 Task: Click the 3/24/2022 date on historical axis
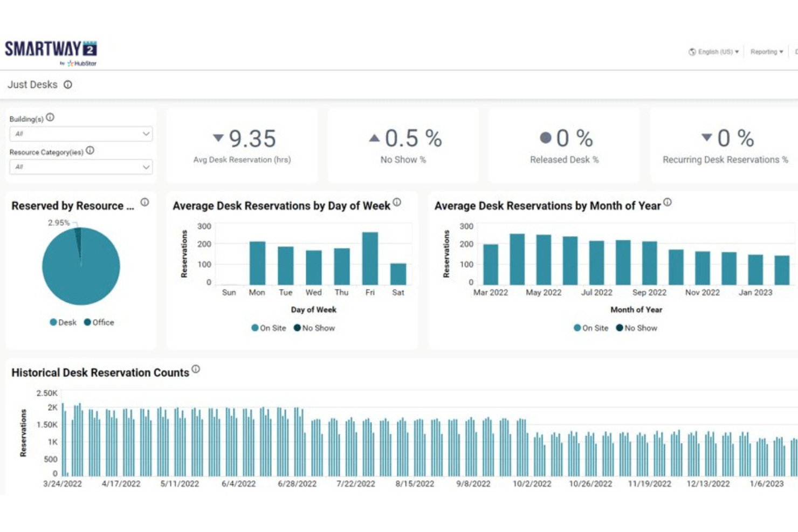(x=63, y=484)
